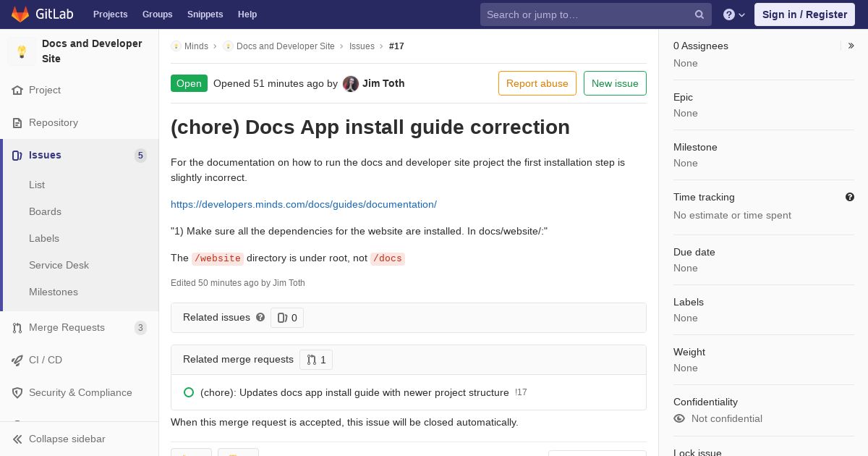Click the Milestone label in the right sidebar

pos(695,147)
